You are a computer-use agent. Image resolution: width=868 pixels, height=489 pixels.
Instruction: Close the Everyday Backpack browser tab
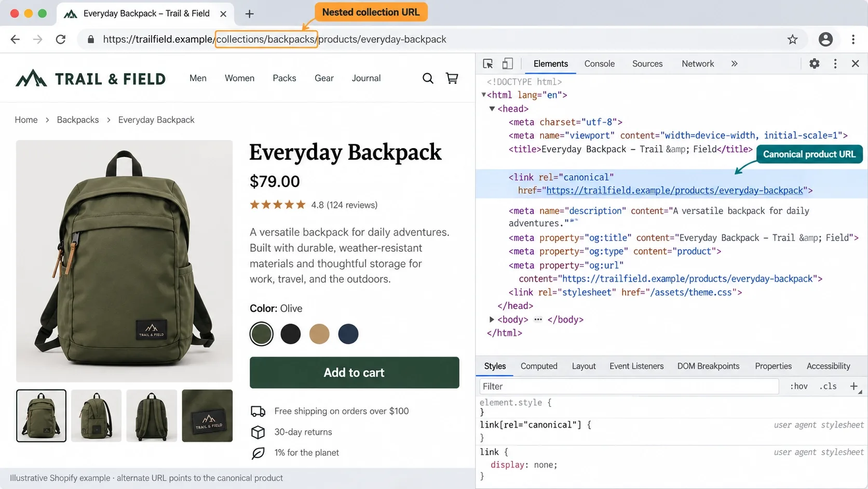point(223,14)
